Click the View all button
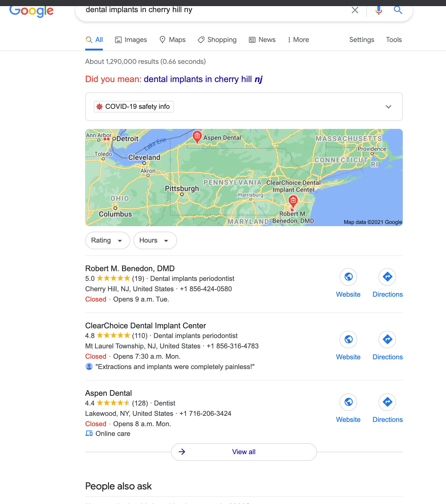The image size is (446, 504). (244, 452)
